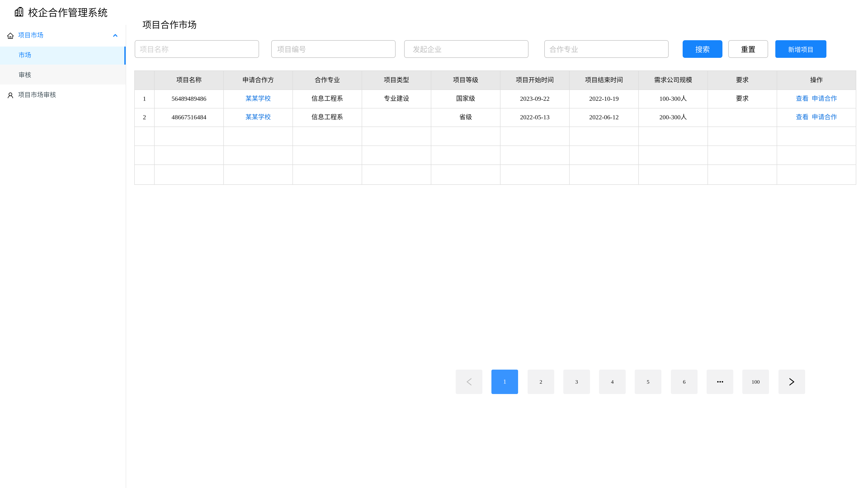Click the previous page arrow

[469, 382]
